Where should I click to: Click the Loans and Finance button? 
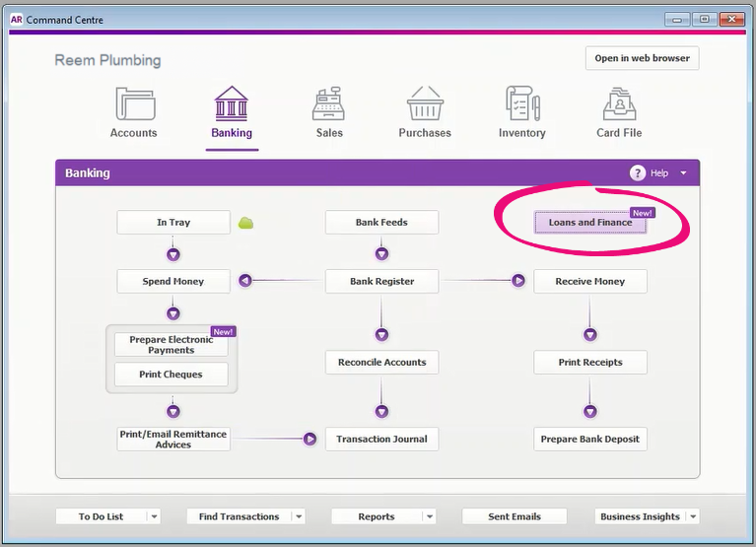[x=591, y=223]
